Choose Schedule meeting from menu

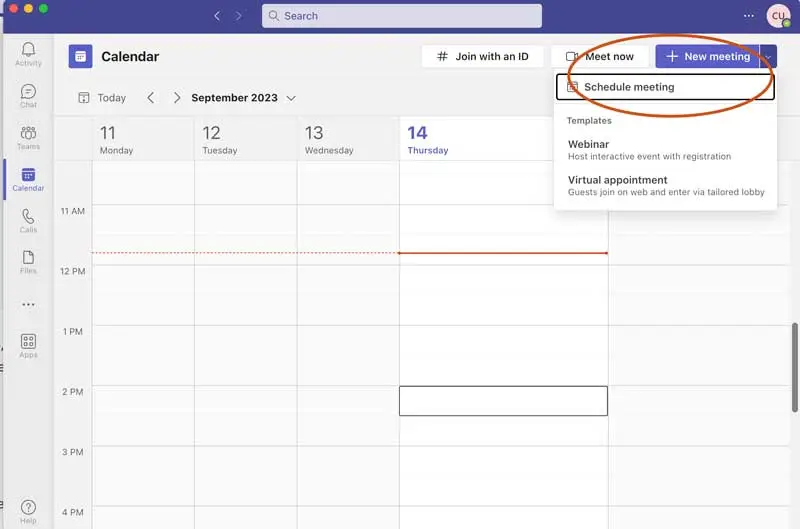coord(665,87)
